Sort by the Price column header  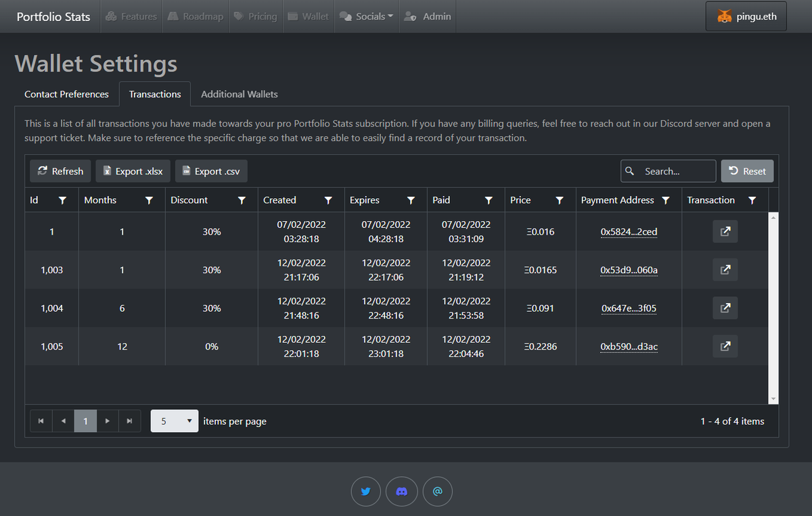(x=520, y=200)
